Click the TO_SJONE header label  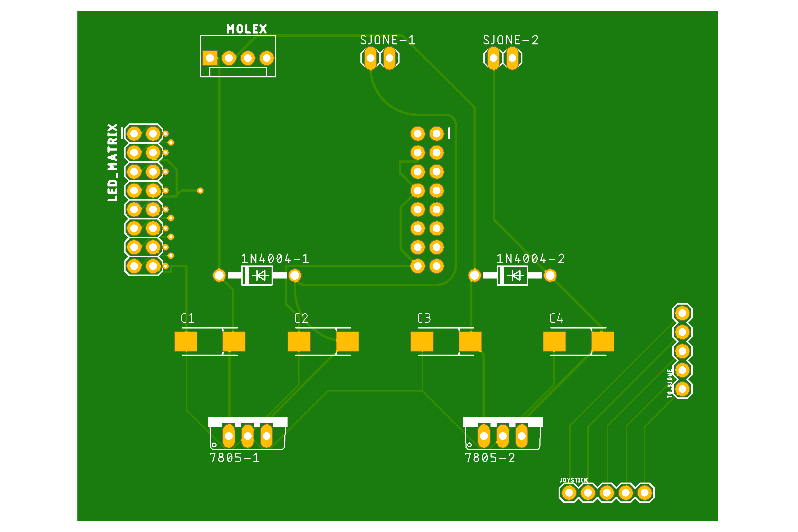670,383
